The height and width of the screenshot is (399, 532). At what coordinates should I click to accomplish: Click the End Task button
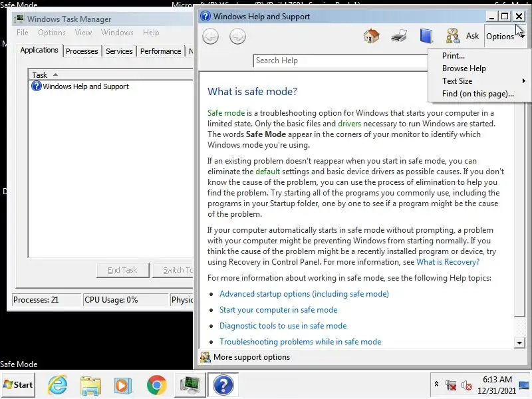point(122,270)
